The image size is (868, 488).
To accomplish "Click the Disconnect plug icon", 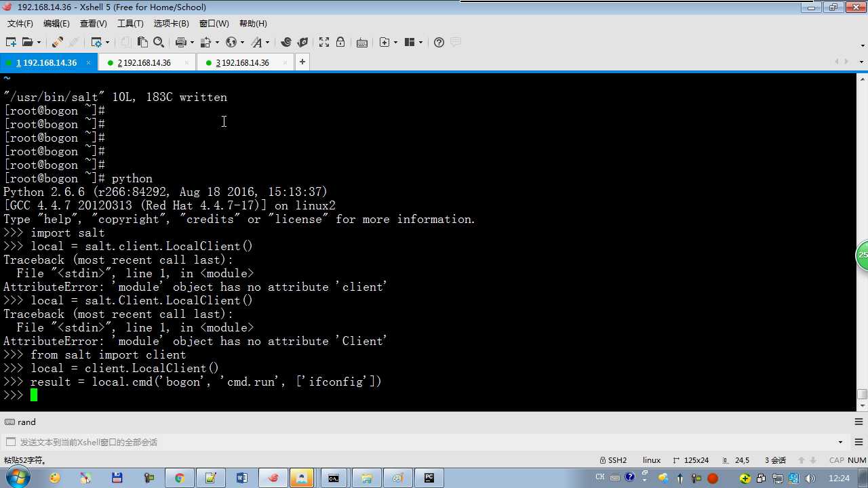I will point(58,42).
